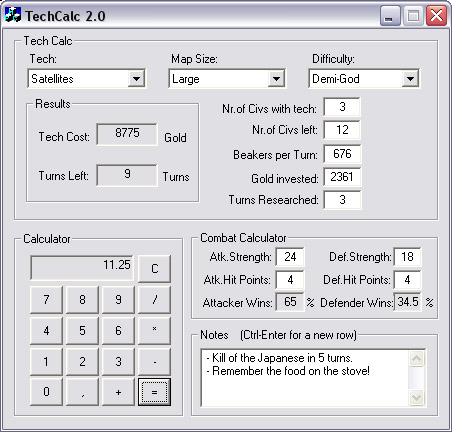Click the equals (=) calculator button
This screenshot has width=452, height=432.
point(154,392)
